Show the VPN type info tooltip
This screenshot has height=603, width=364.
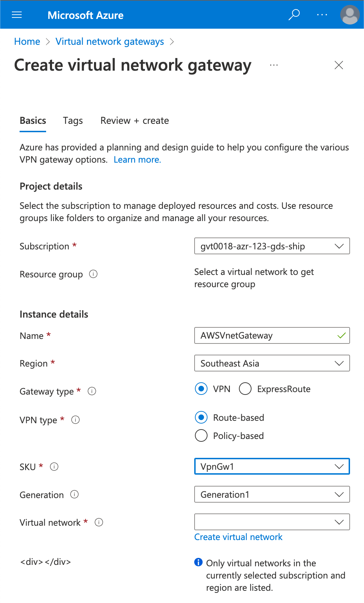click(75, 420)
